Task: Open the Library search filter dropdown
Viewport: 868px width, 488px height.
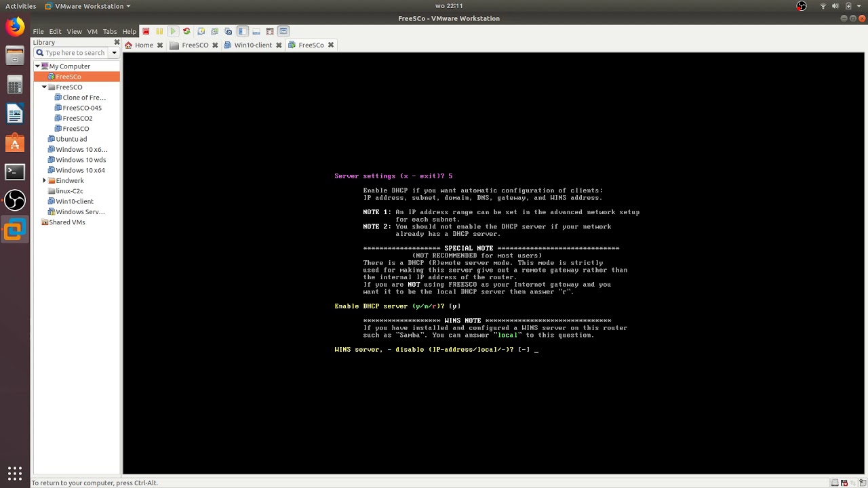Action: coord(114,53)
